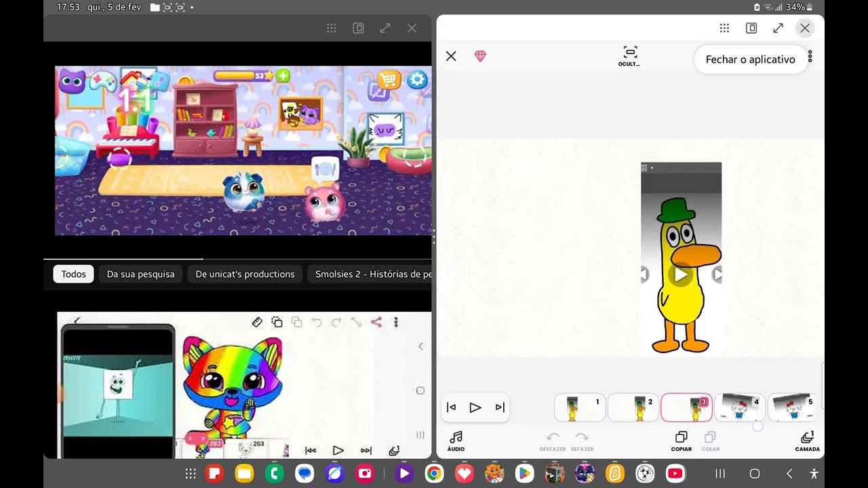
Task: Select the Da sua pesquisa chip
Action: tap(140, 274)
